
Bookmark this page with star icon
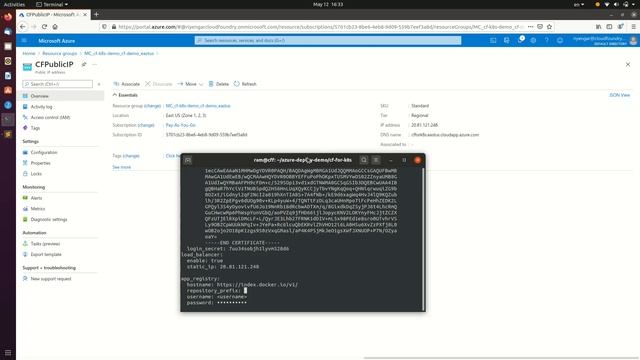549,27
